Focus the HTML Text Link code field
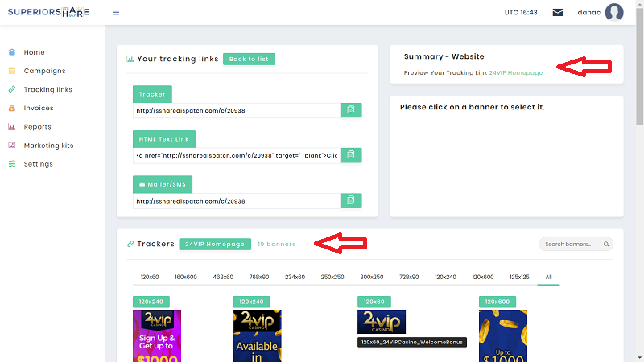 pyautogui.click(x=237, y=155)
